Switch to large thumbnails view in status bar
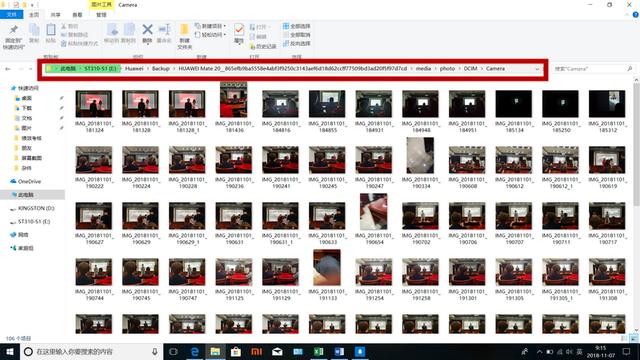 click(x=633, y=338)
